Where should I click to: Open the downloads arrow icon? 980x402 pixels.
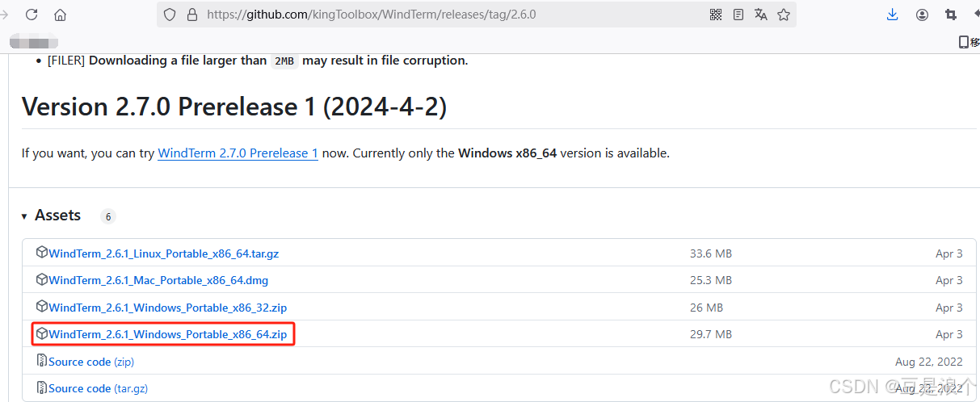(893, 15)
